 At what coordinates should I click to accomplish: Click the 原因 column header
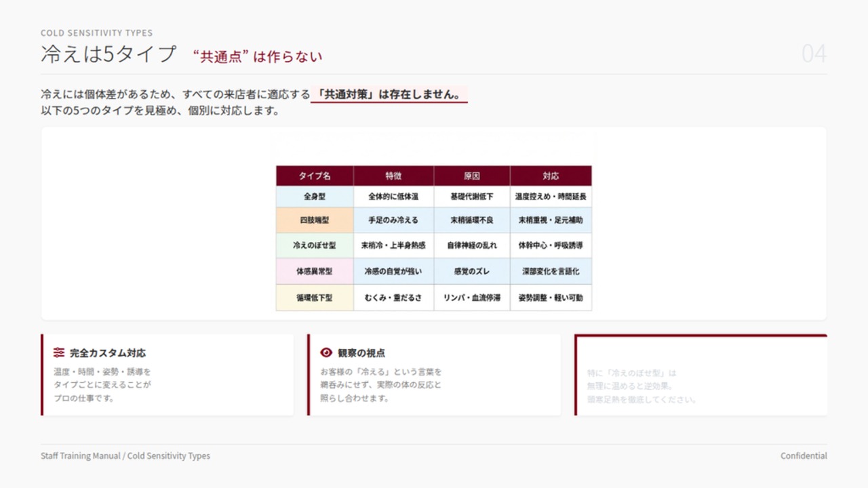point(472,176)
